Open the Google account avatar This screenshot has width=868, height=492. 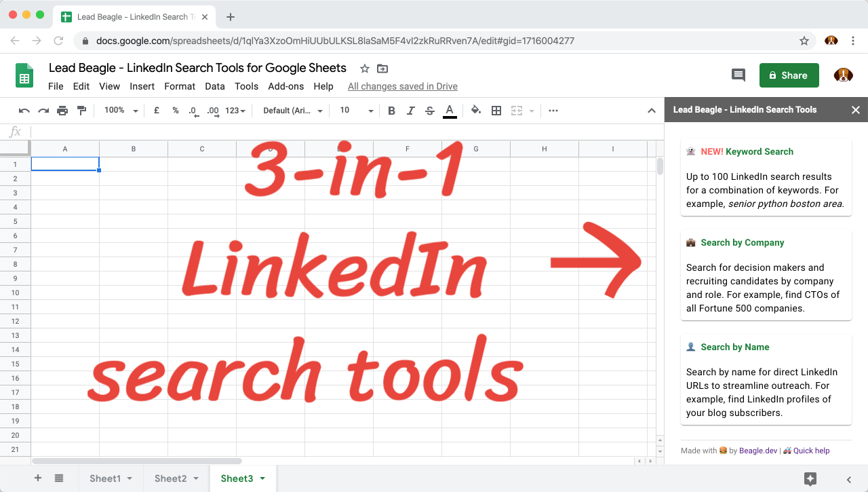(844, 75)
